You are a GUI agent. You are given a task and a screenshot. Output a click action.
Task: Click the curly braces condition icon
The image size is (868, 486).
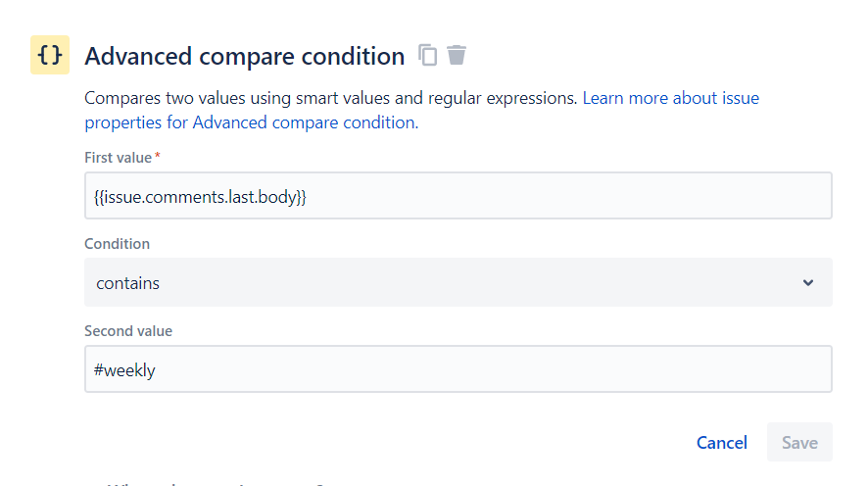50,56
